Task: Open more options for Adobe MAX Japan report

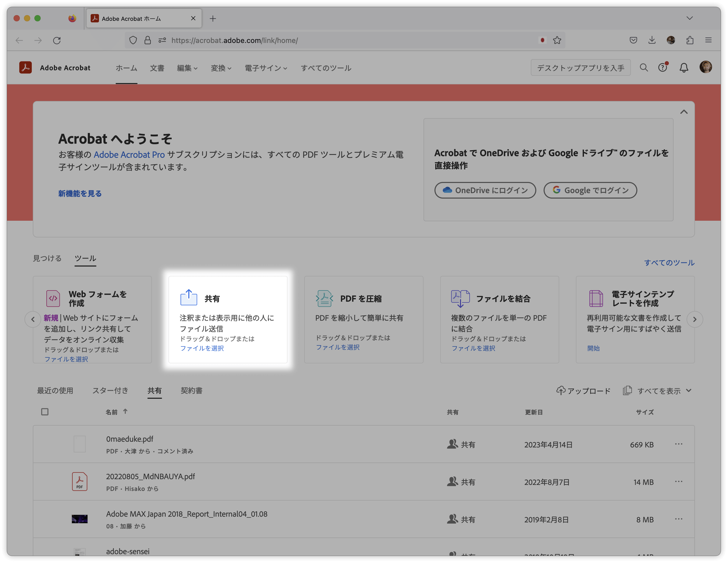Action: [x=679, y=519]
